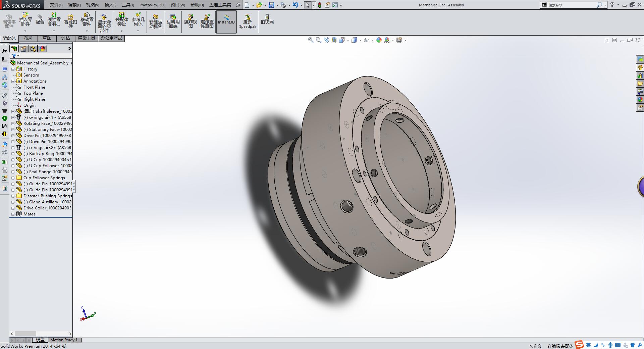Viewport: 644px width, 349px height.
Task: Open PropertyManager tab in left panel
Action: (23, 49)
